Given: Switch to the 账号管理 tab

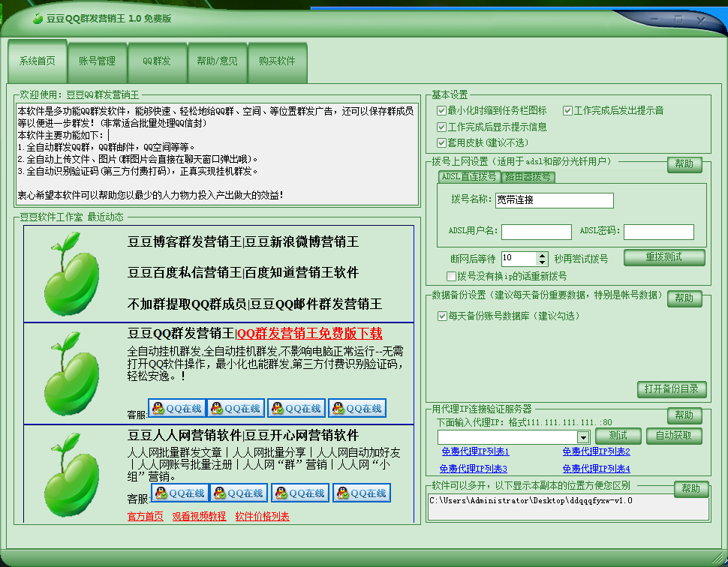Looking at the screenshot, I should coord(97,61).
